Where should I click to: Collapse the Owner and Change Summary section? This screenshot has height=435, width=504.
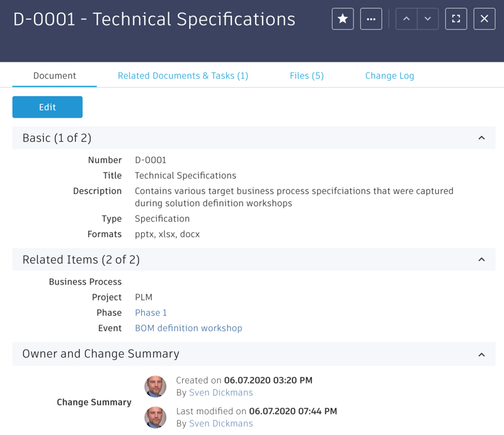click(x=481, y=354)
